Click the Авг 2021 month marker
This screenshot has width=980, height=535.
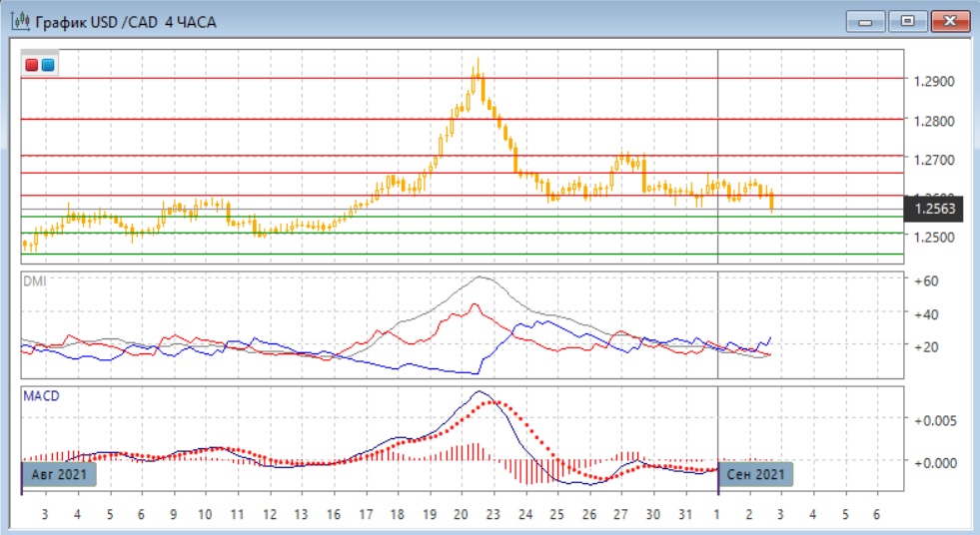pos(59,474)
